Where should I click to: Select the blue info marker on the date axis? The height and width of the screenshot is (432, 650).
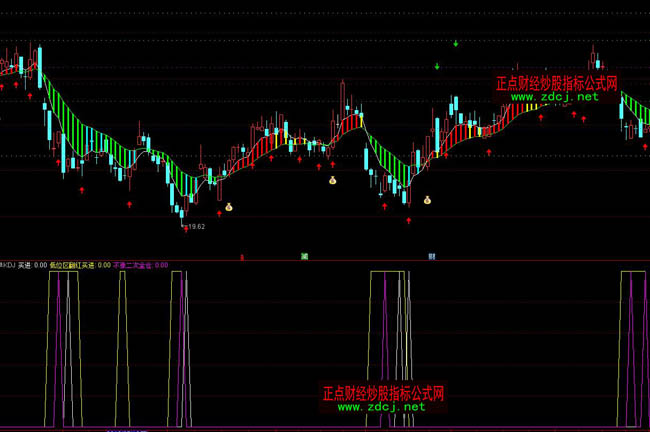coord(432,256)
